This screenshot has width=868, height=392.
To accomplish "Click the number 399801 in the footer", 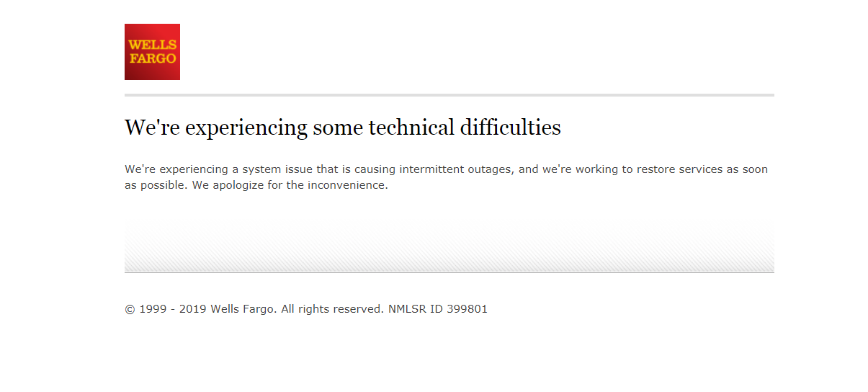I will tap(467, 309).
